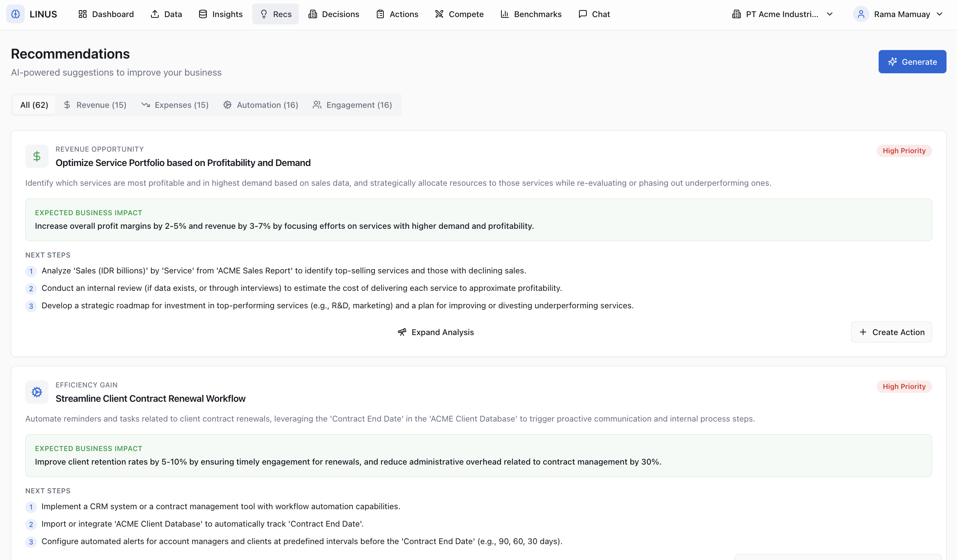Click the LINUS brain logo icon

coord(16,14)
